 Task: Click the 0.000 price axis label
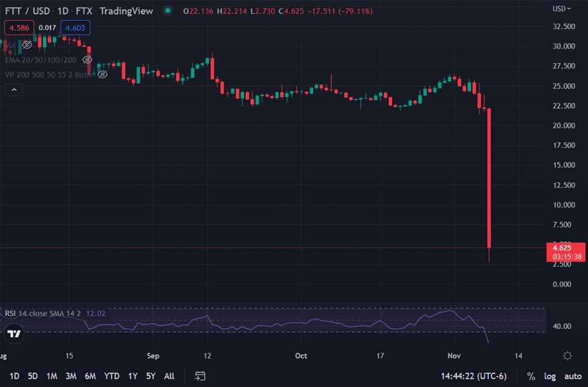pyautogui.click(x=562, y=284)
